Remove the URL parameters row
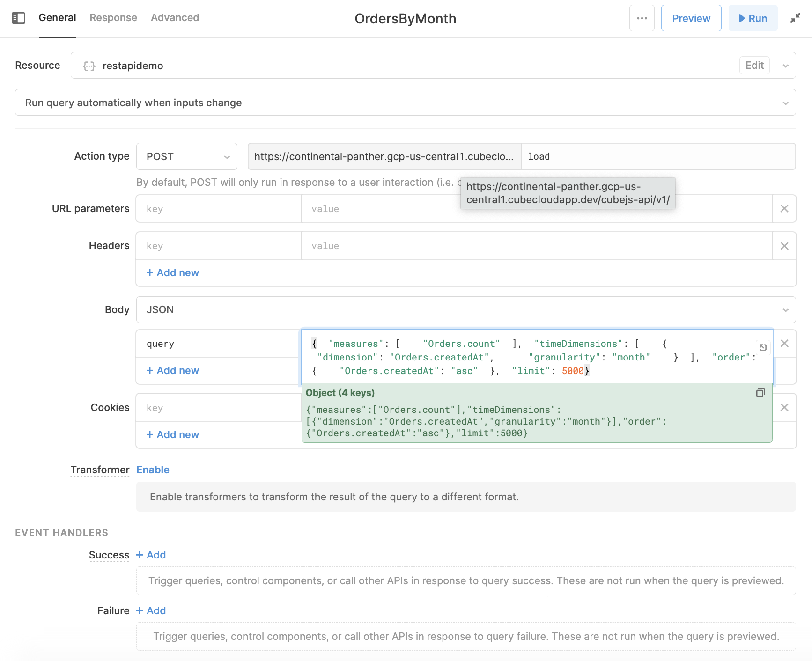 click(x=784, y=209)
